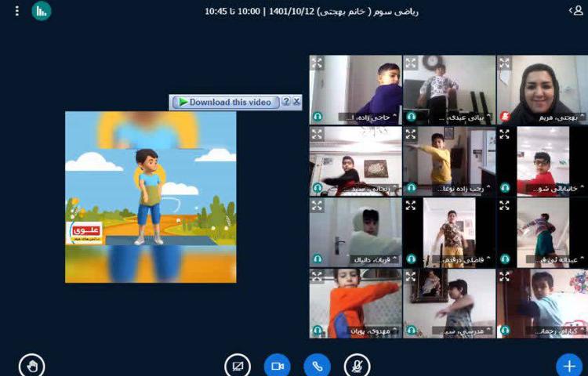
Task: Open the teal poll chart icon
Action: click(x=41, y=11)
